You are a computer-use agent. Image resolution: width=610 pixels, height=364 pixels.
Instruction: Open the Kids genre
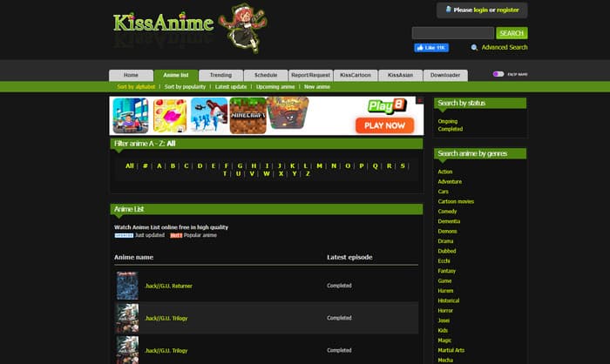click(443, 330)
